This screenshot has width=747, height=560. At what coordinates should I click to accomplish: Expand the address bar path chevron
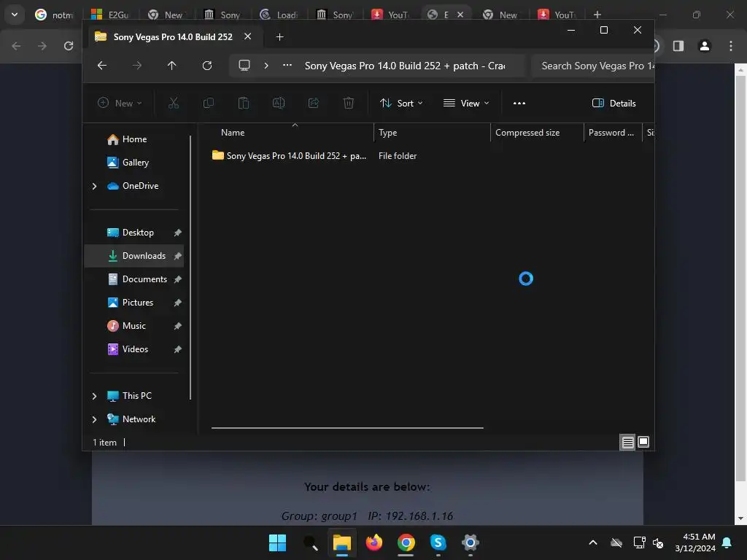[266, 66]
